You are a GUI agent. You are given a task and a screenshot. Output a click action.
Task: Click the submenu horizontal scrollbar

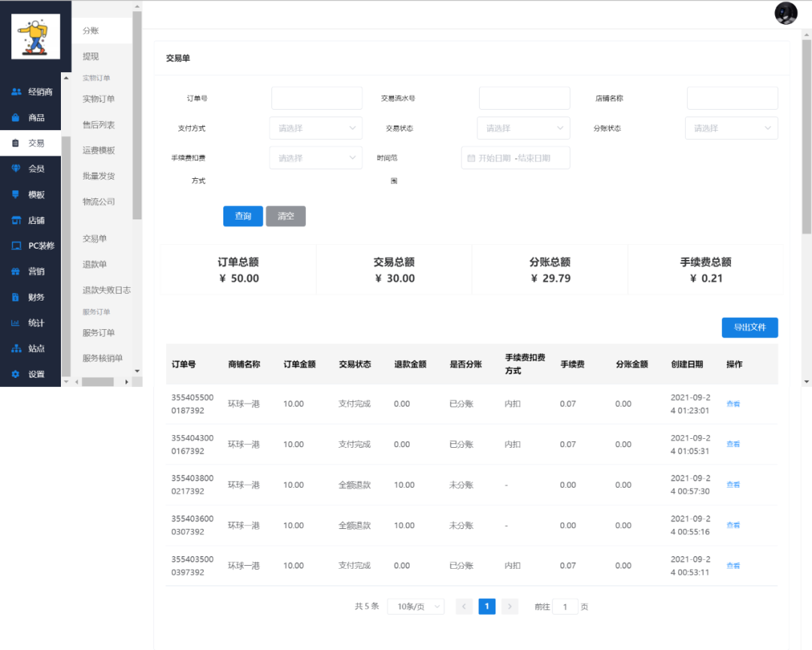98,382
